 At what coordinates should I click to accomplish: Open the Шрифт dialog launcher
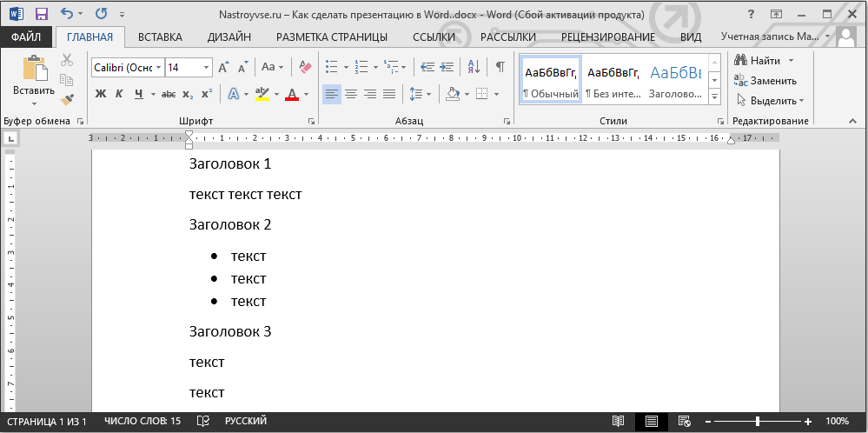(312, 121)
